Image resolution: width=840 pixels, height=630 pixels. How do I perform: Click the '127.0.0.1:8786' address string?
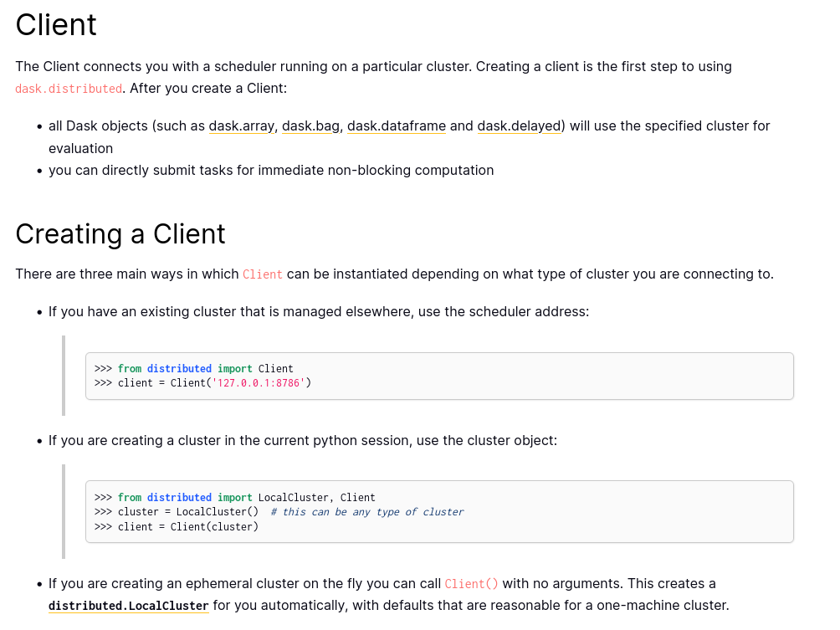click(259, 383)
